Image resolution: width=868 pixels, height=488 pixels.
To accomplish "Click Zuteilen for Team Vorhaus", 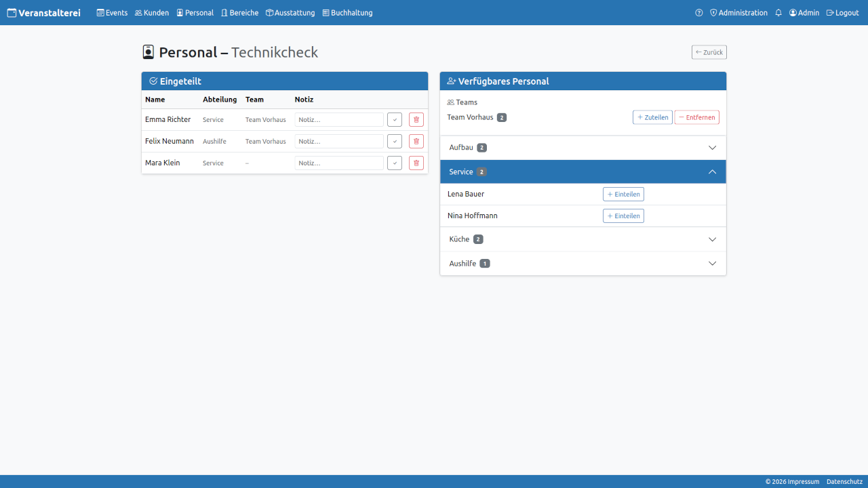I will (652, 117).
